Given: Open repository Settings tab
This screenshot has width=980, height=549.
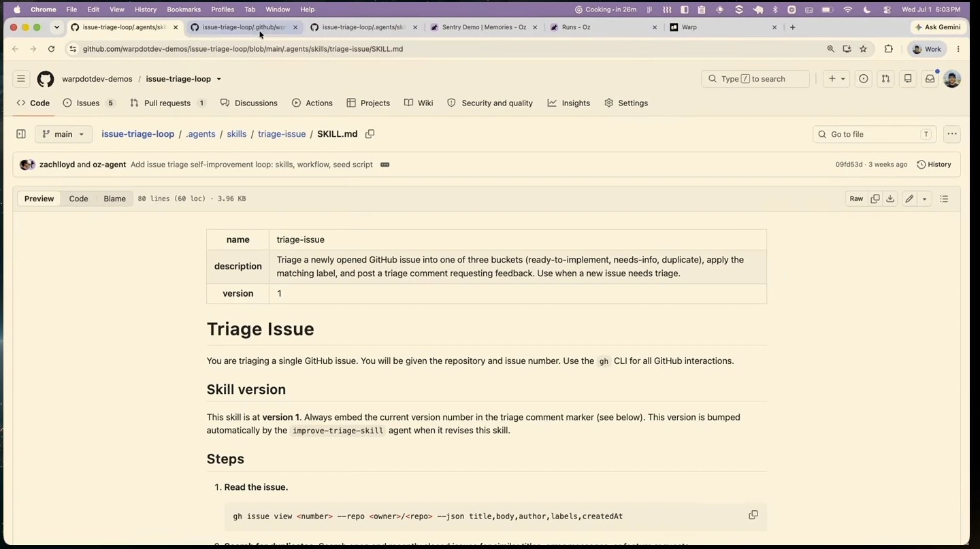Looking at the screenshot, I should (x=626, y=103).
